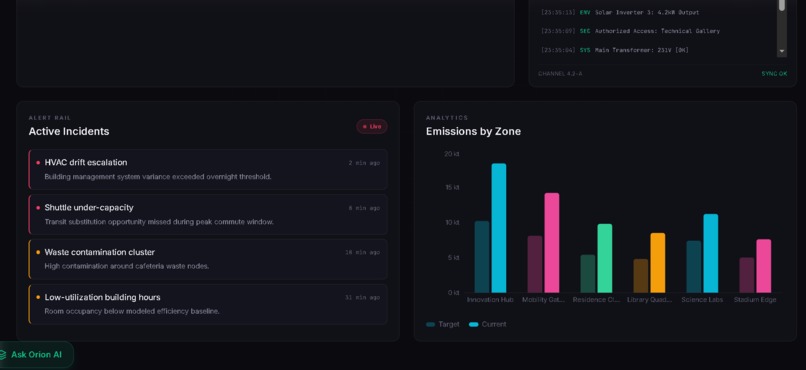Click the log panel scrollbar thumb
806x370 pixels.
point(782,5)
